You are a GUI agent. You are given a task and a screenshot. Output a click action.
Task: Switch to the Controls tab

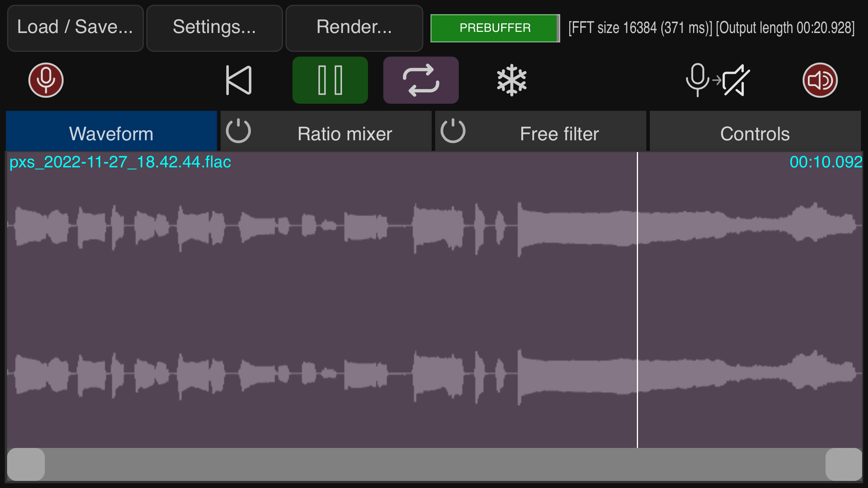coord(755,131)
